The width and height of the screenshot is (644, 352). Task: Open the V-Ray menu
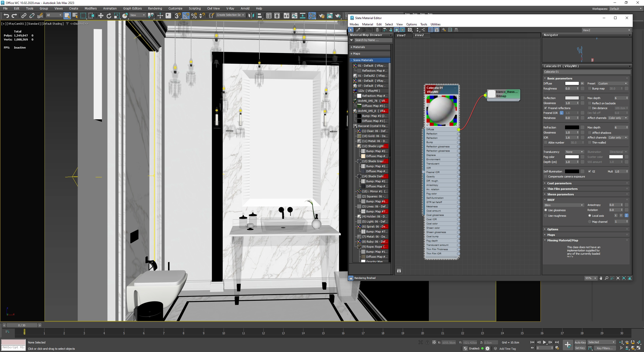pyautogui.click(x=230, y=8)
